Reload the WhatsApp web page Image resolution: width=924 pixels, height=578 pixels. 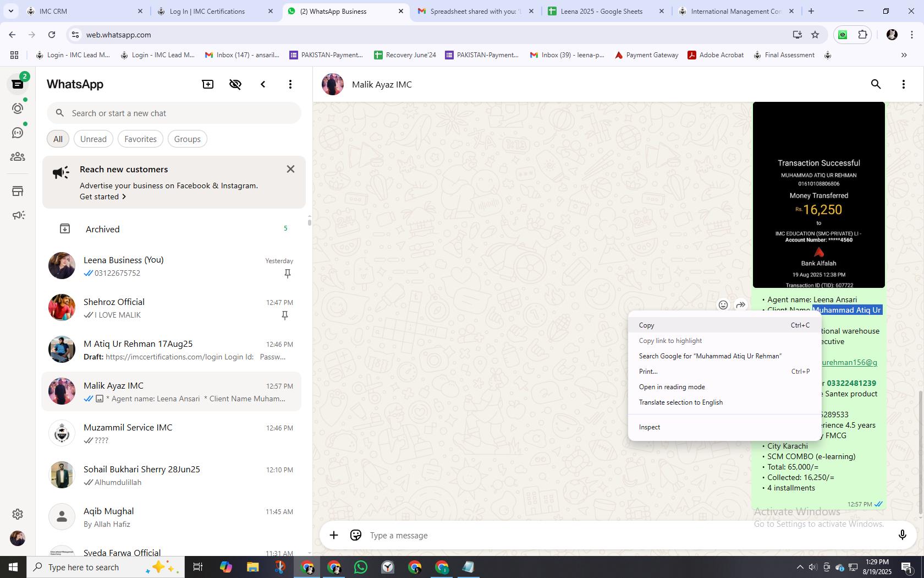click(52, 35)
